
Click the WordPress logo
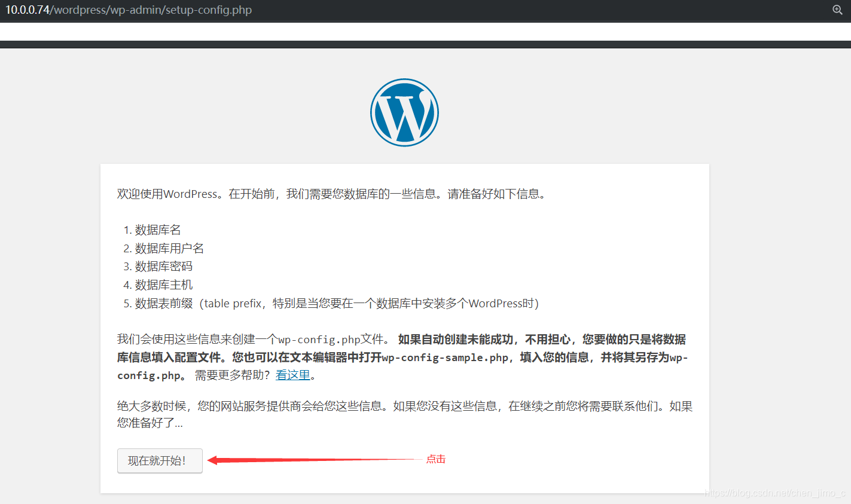(404, 112)
